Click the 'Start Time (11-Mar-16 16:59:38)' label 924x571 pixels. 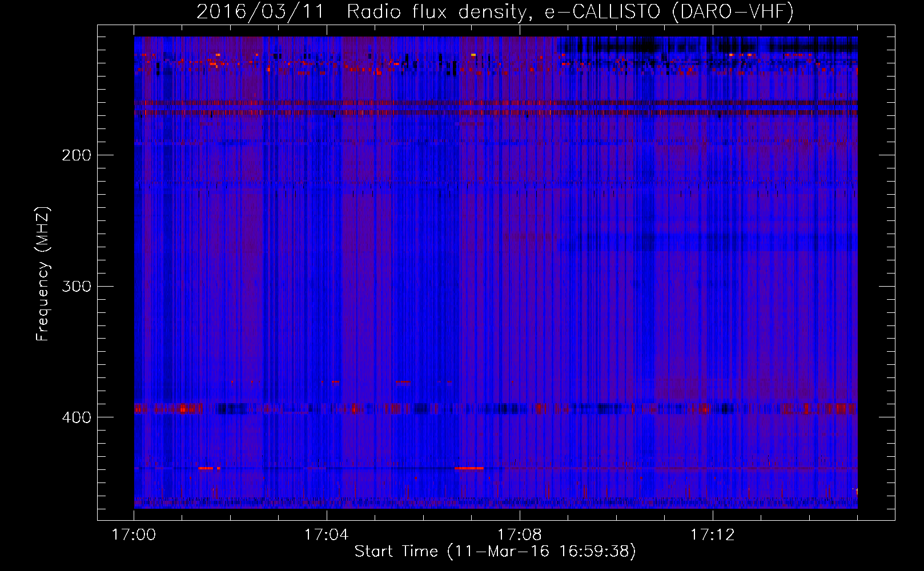click(495, 552)
